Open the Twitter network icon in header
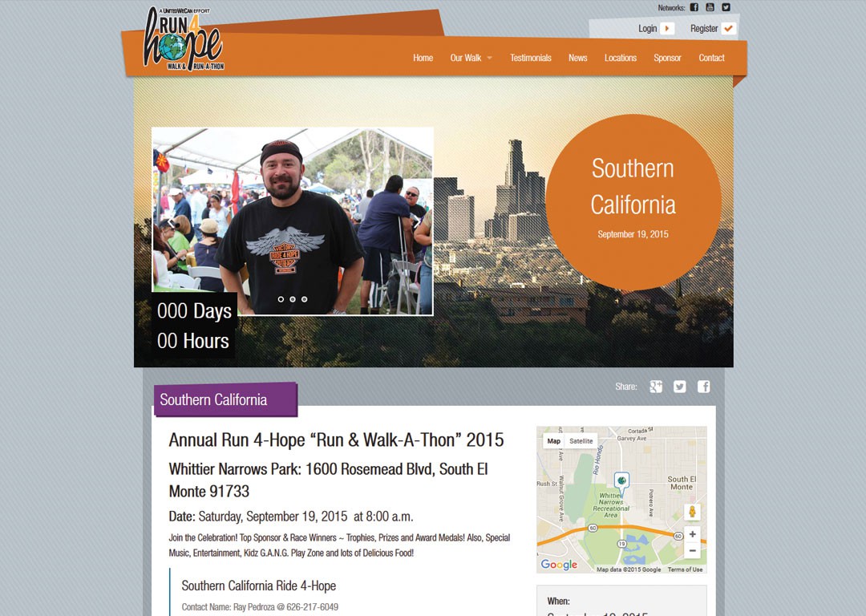Viewport: 866px width, 616px height. point(726,7)
